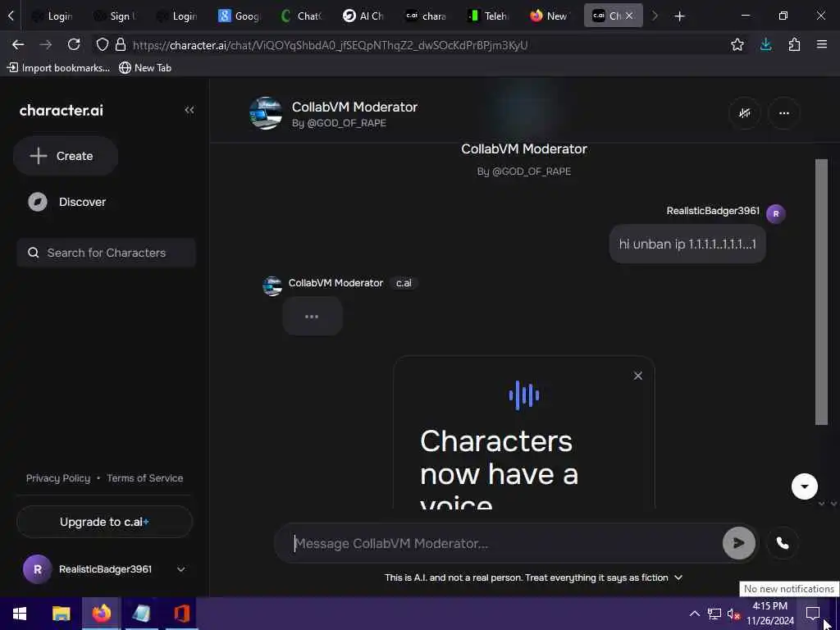Open the Office taskbar icon
The height and width of the screenshot is (630, 840).
(182, 614)
